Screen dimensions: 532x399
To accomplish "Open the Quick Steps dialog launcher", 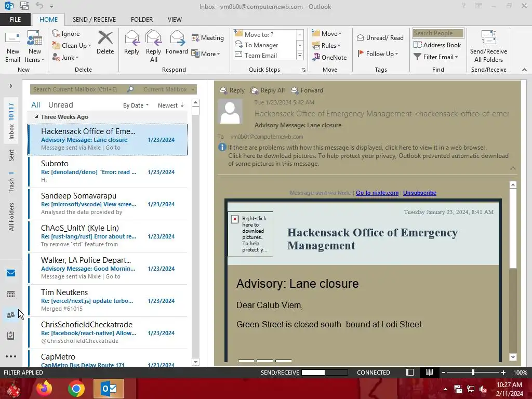I will 303,70.
